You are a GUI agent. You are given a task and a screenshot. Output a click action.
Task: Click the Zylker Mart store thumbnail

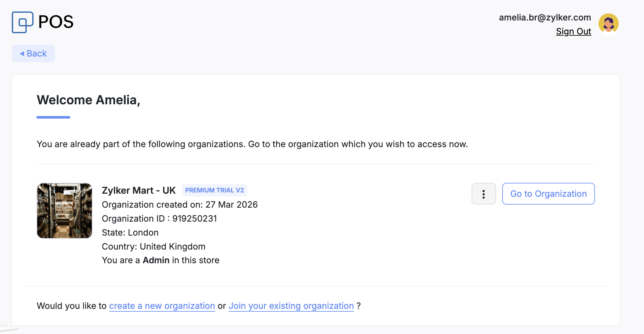[65, 211]
